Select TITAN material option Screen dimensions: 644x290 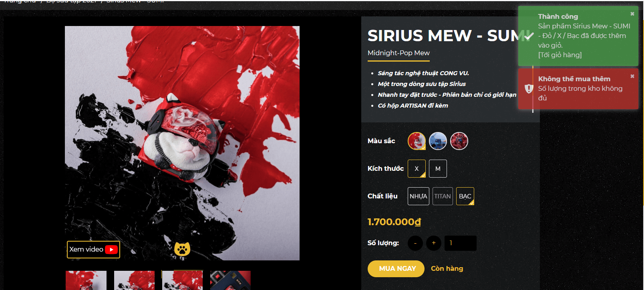click(x=443, y=196)
